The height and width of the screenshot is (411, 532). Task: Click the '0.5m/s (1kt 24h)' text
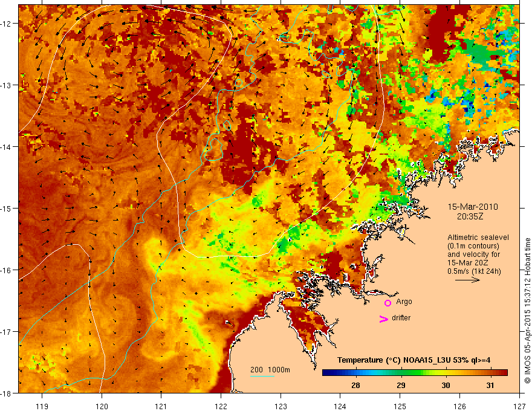pyautogui.click(x=474, y=271)
